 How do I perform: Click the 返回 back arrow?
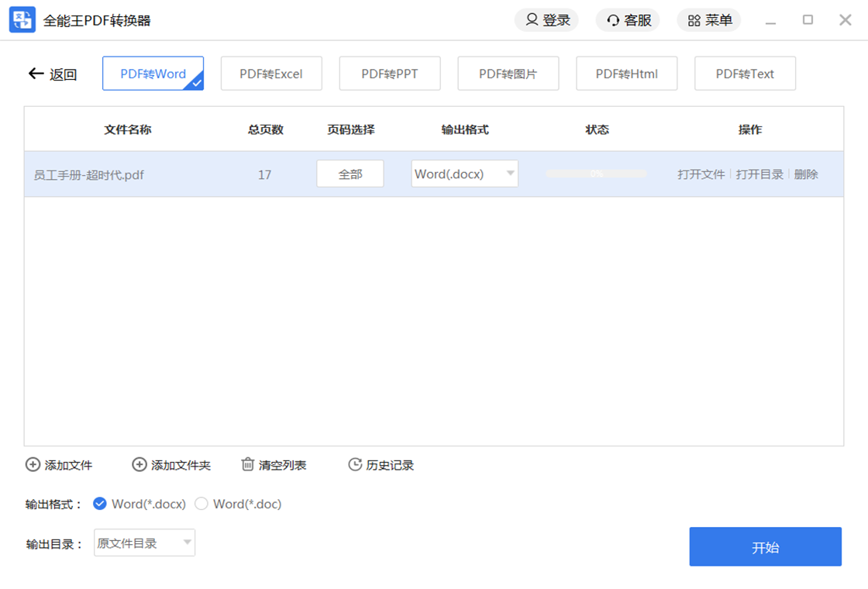[36, 74]
